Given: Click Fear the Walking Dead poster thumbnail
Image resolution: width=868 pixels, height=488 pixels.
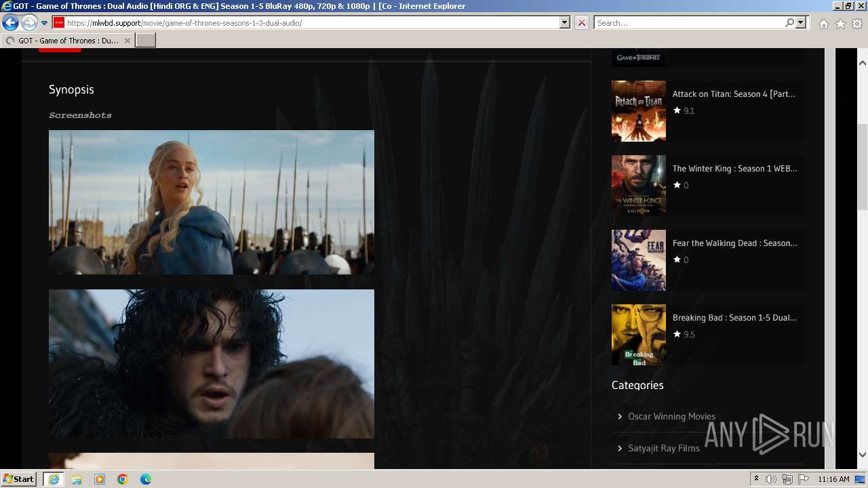Looking at the screenshot, I should point(639,260).
